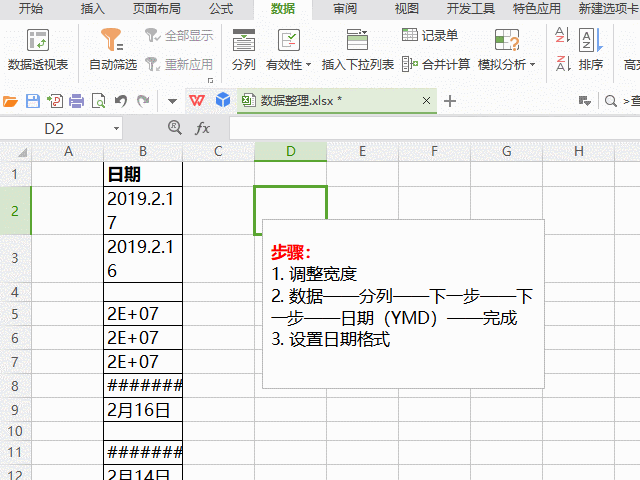Select the 2E+07 cell in row 5
This screenshot has width=640, height=480.
(x=143, y=314)
